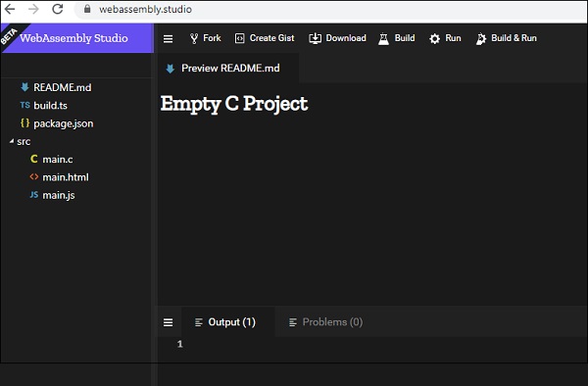Create a Gist from the project

pos(265,38)
